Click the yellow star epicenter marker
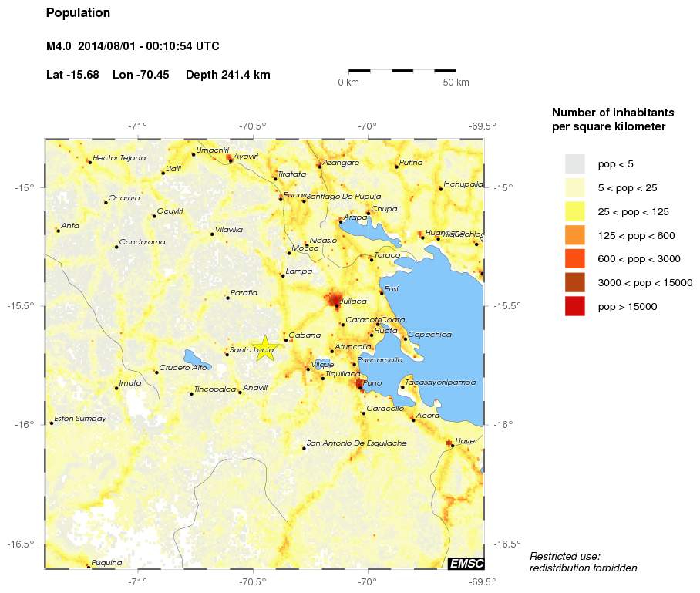The height and width of the screenshot is (593, 700). 264,349
